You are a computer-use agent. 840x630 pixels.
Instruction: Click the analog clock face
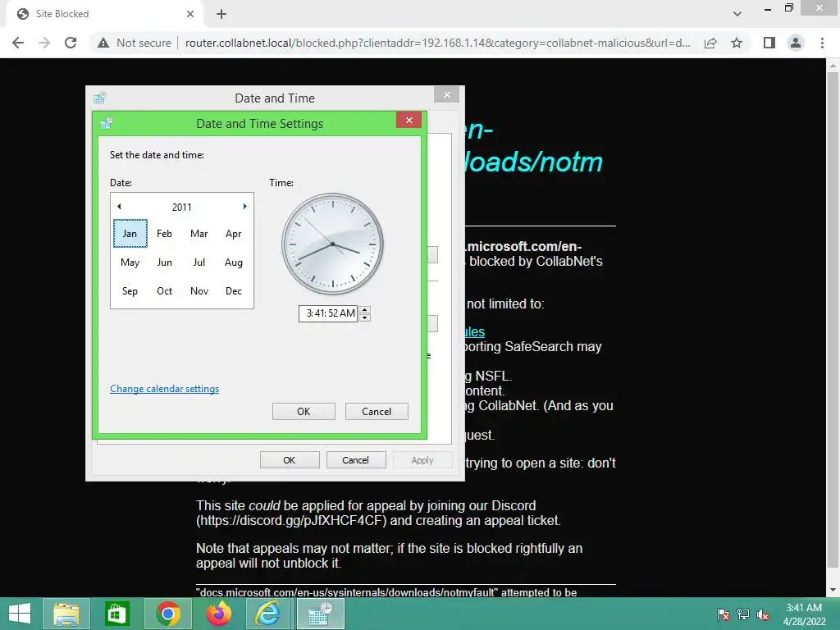(332, 244)
